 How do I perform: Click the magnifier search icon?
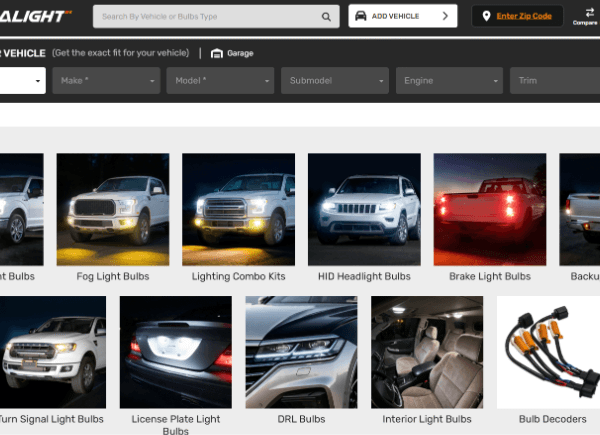click(326, 16)
